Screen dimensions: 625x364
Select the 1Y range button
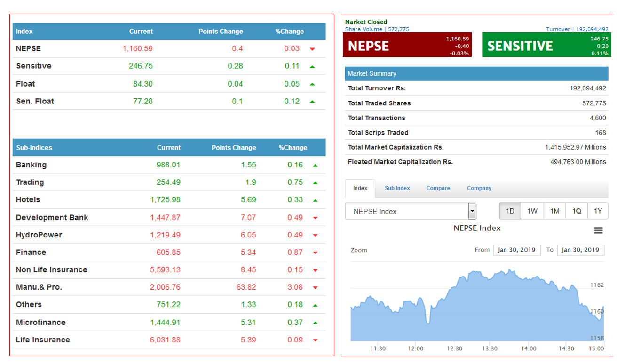pyautogui.click(x=598, y=211)
